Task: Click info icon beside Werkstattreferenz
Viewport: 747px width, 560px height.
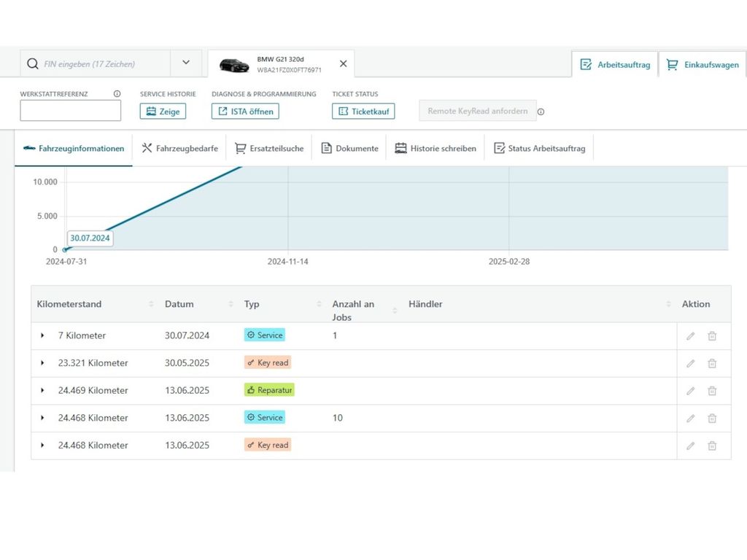Action: coord(117,94)
